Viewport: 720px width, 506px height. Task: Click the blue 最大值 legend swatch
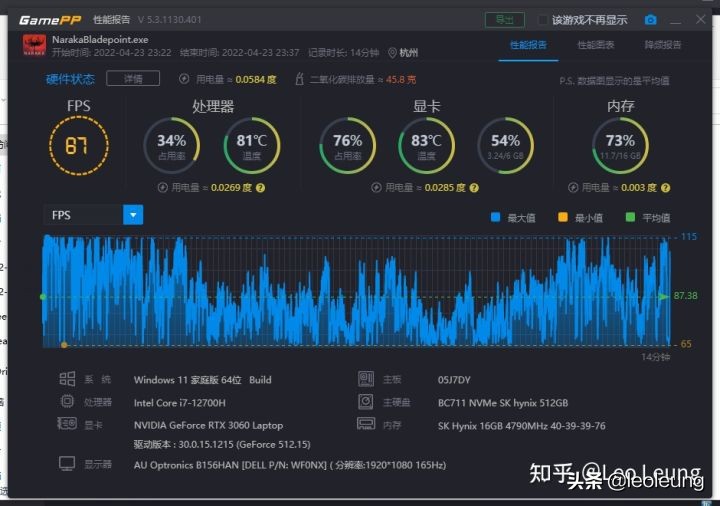[495, 217]
